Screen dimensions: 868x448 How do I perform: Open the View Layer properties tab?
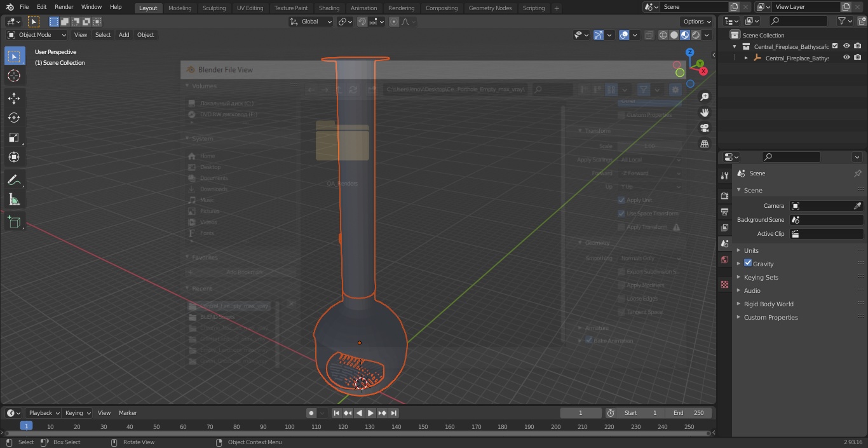click(724, 227)
